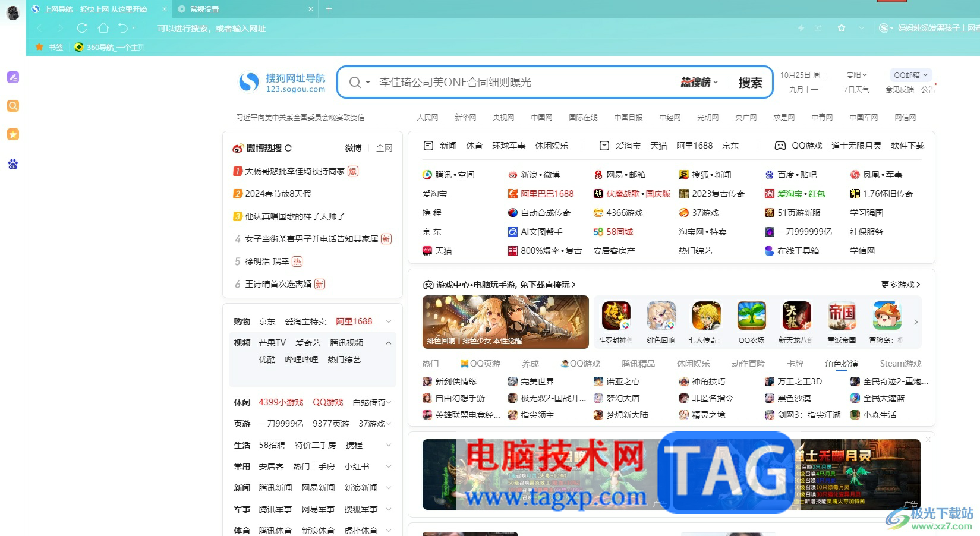Open the Baidu paw sidebar icon
The image size is (980, 536).
tap(13, 164)
